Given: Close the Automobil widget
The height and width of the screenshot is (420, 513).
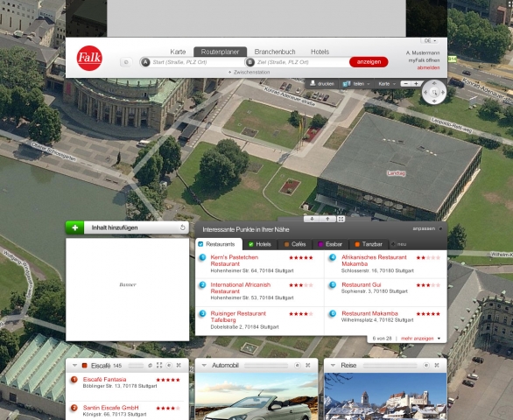Looking at the screenshot, I should pos(308,365).
